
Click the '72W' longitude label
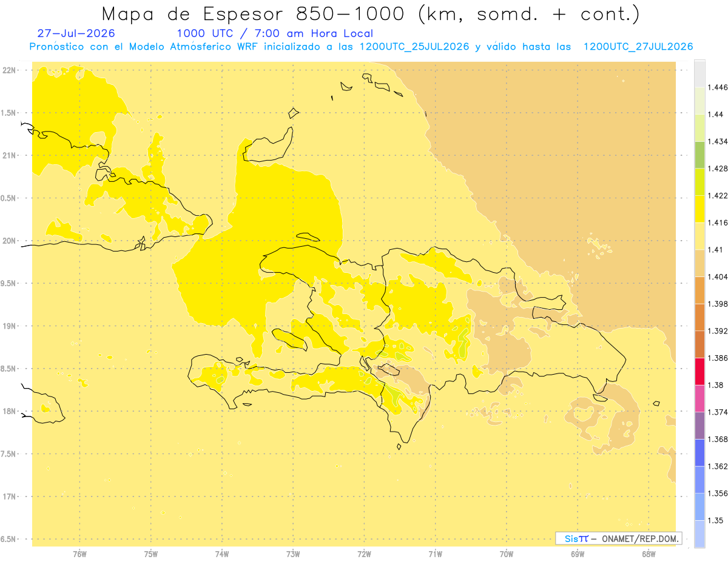[364, 554]
